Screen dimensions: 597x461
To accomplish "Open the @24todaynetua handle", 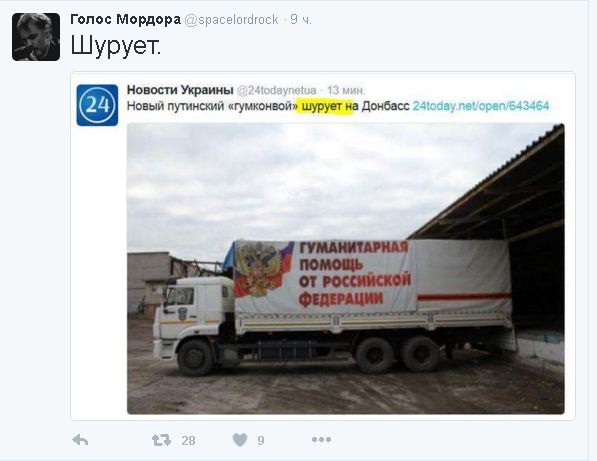I will (276, 90).
